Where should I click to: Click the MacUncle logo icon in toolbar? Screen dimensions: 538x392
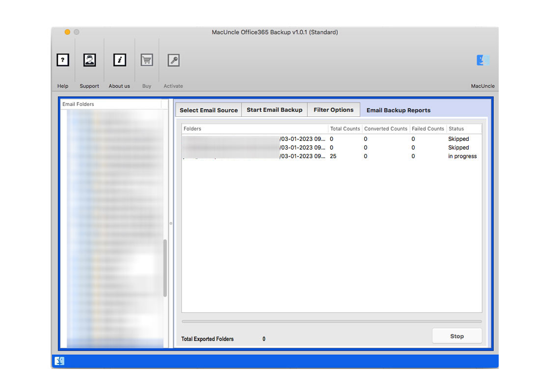[483, 60]
